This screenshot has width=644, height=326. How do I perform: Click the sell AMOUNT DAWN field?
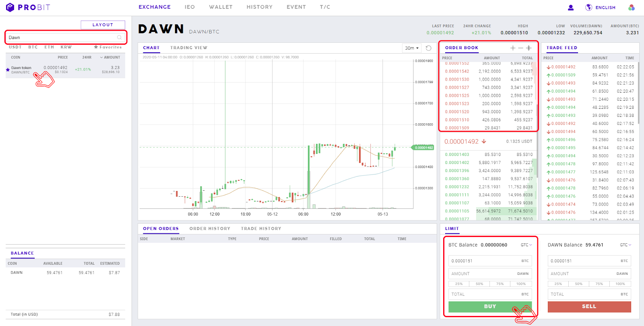(589, 274)
